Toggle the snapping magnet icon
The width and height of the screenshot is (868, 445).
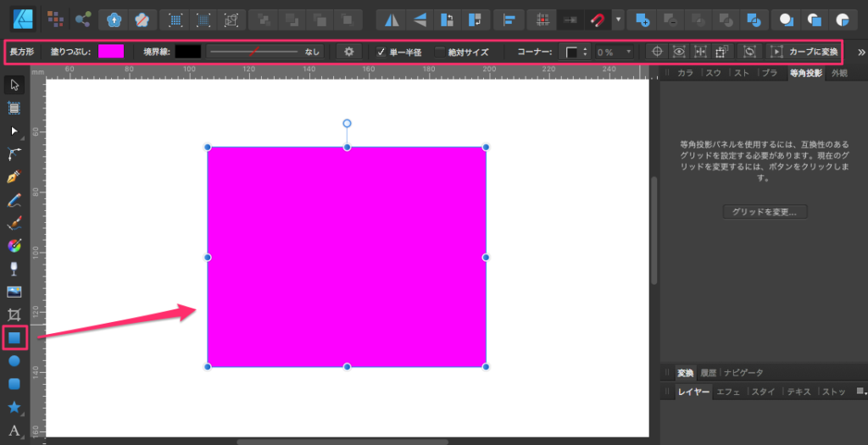pyautogui.click(x=598, y=19)
